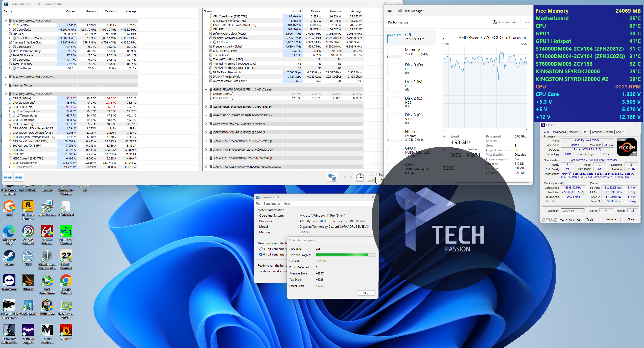The image size is (644, 348).
Task: Click HWiNFO expand columns arrows button
Action: coord(8,177)
